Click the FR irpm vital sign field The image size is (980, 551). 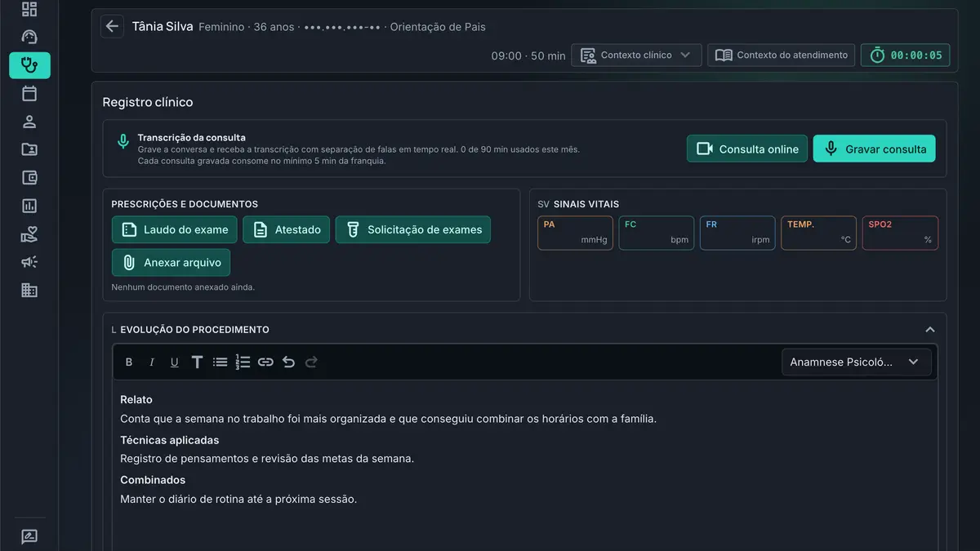[737, 233]
